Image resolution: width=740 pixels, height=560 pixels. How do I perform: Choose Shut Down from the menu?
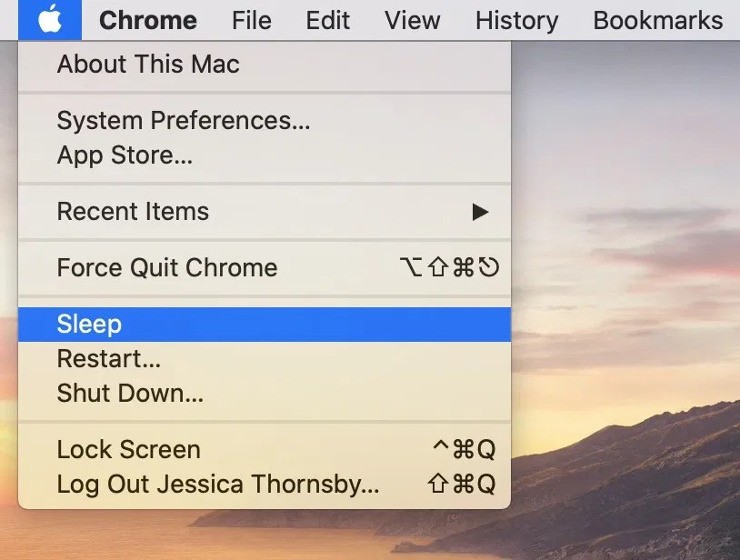point(130,394)
